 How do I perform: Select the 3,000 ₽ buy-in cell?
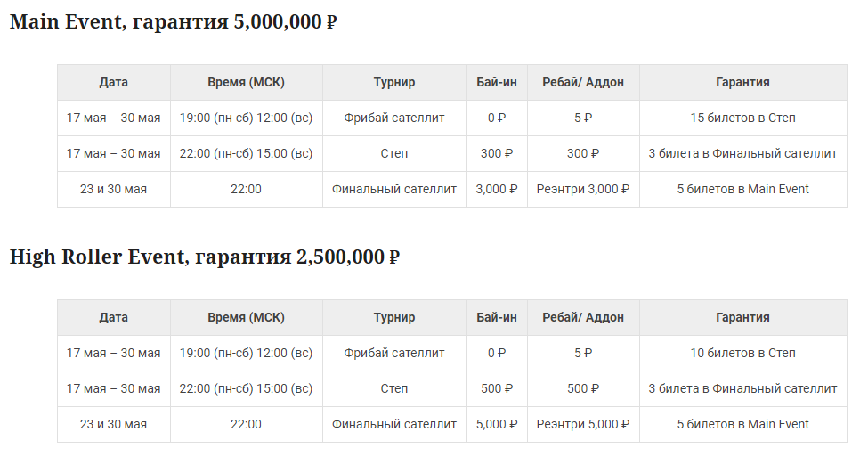point(497,189)
